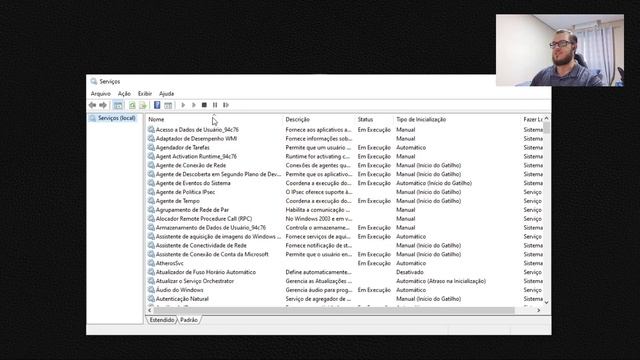The width and height of the screenshot is (640, 360).
Task: Click the green Refresh toolbar icon
Action: [132, 105]
